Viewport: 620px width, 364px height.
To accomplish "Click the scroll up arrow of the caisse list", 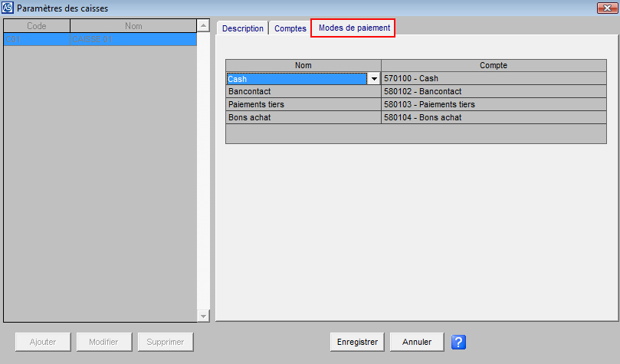I will pyautogui.click(x=203, y=26).
